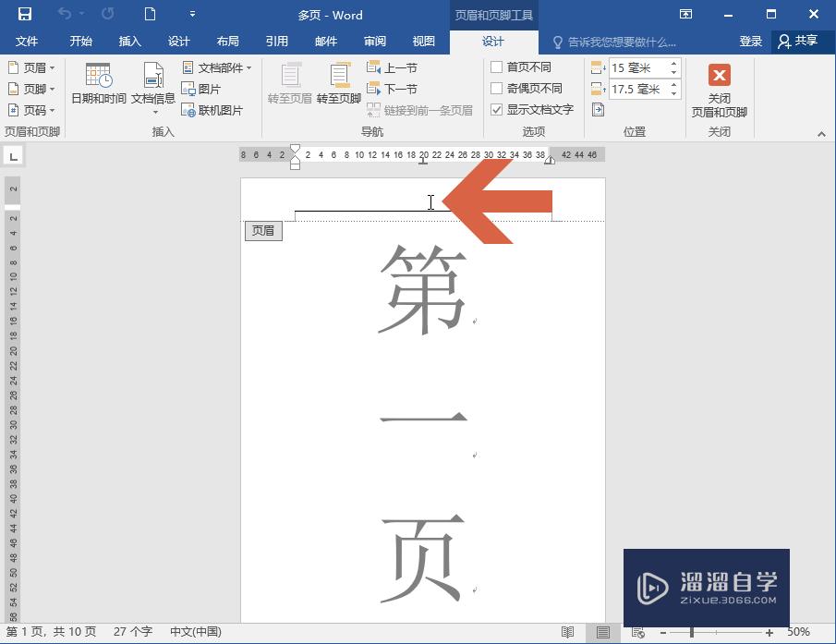Insert a picture into the header
This screenshot has width=836, height=644.
[x=211, y=88]
